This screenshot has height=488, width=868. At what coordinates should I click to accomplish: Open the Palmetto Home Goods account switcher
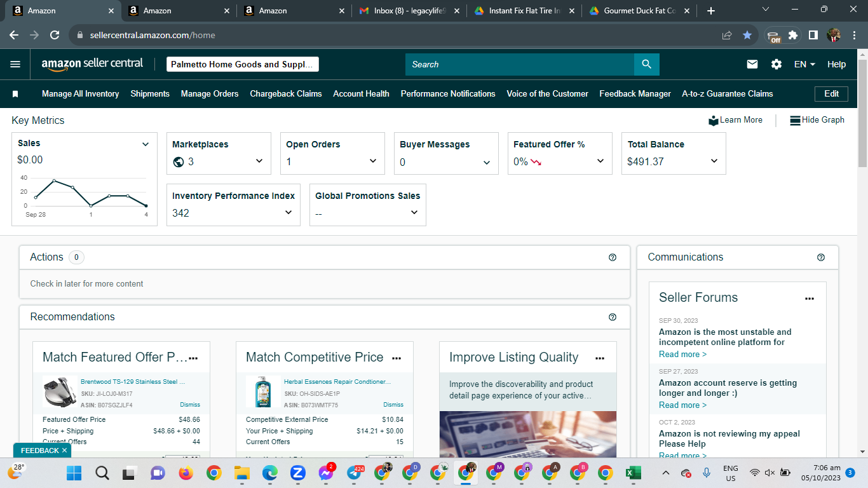coord(243,64)
